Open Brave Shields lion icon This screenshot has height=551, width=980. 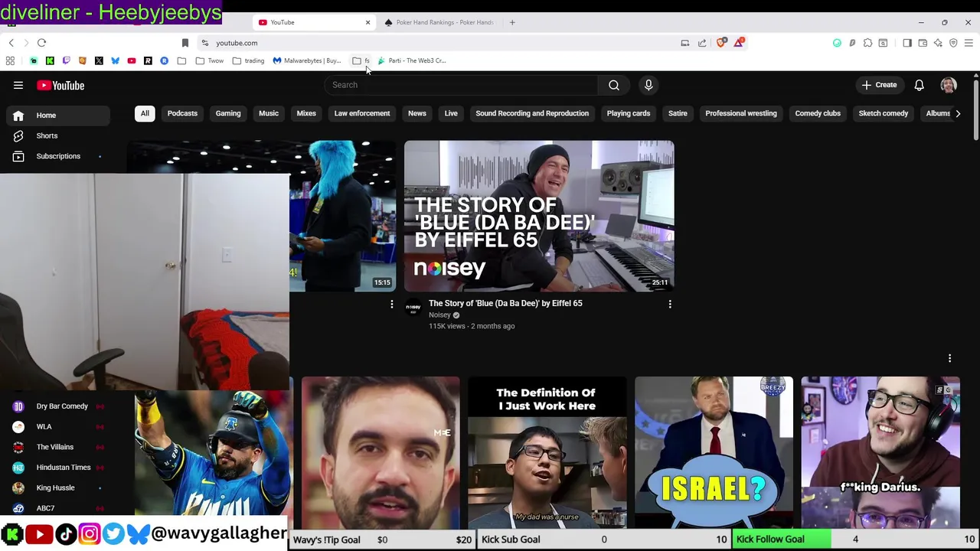[x=721, y=43]
